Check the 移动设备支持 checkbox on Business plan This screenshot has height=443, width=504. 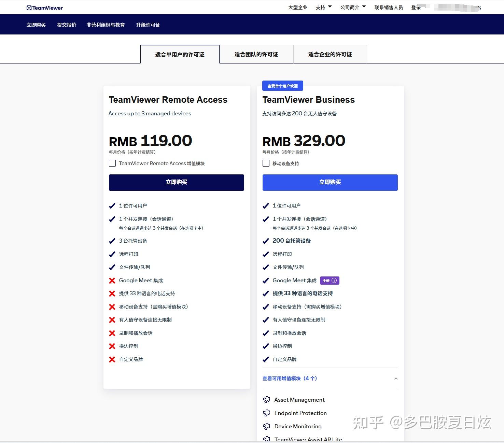click(x=266, y=163)
